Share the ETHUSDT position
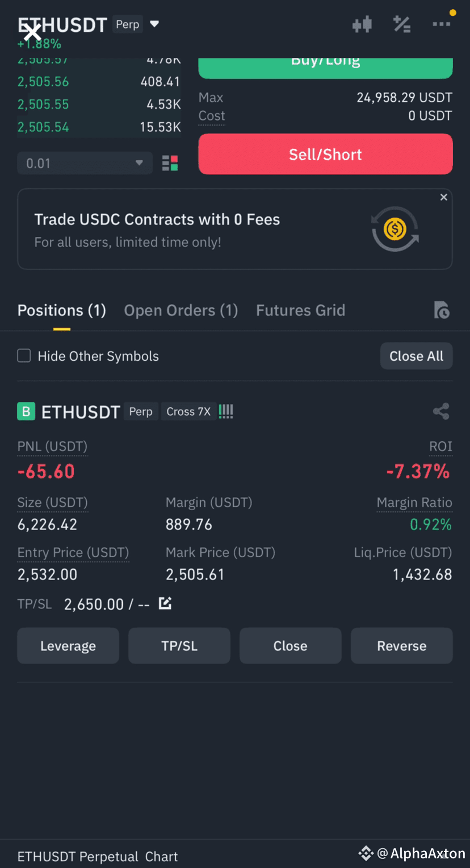The height and width of the screenshot is (868, 470). [x=441, y=411]
